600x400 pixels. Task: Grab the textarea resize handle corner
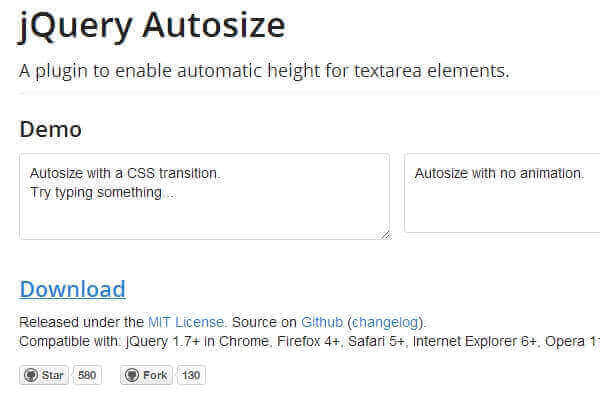pyautogui.click(x=384, y=234)
